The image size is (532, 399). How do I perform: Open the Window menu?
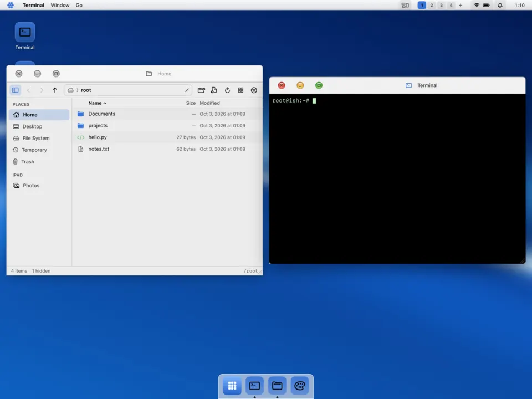pos(60,5)
